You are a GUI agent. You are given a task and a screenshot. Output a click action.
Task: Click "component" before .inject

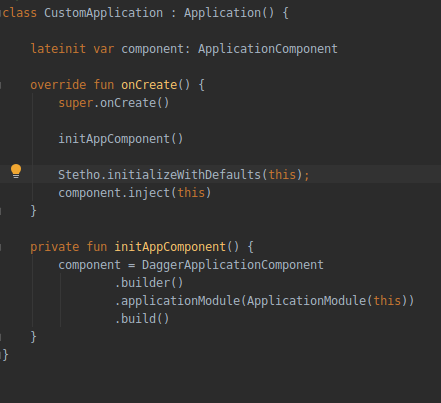90,193
